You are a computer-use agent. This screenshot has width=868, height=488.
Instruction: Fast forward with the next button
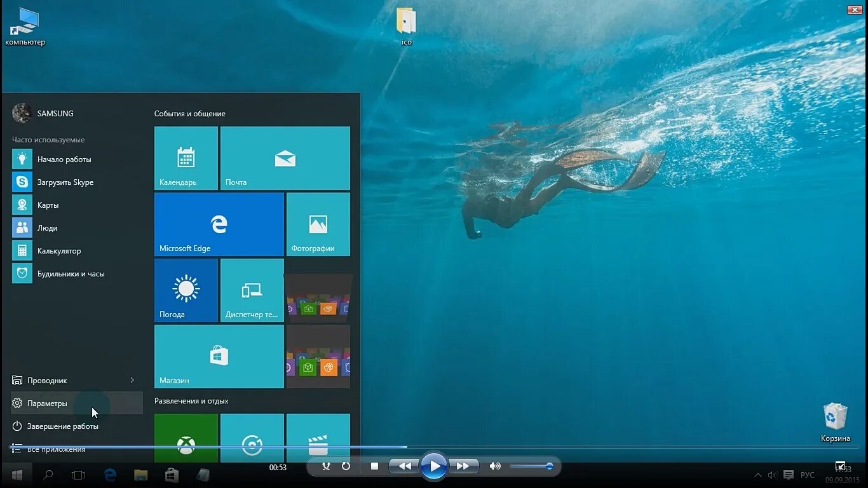(465, 466)
